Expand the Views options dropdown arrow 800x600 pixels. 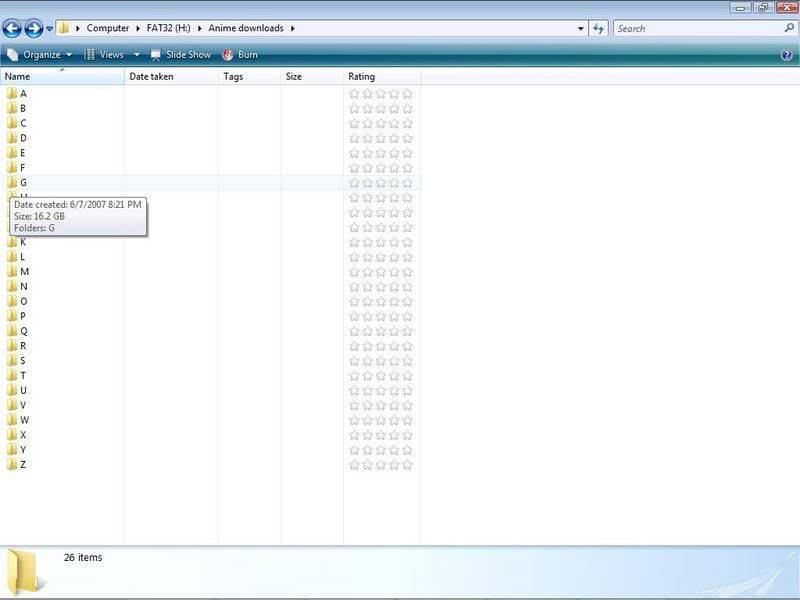[137, 55]
